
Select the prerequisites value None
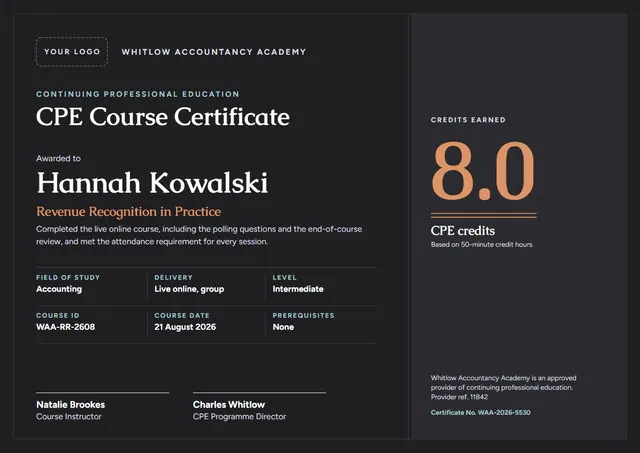click(x=283, y=327)
